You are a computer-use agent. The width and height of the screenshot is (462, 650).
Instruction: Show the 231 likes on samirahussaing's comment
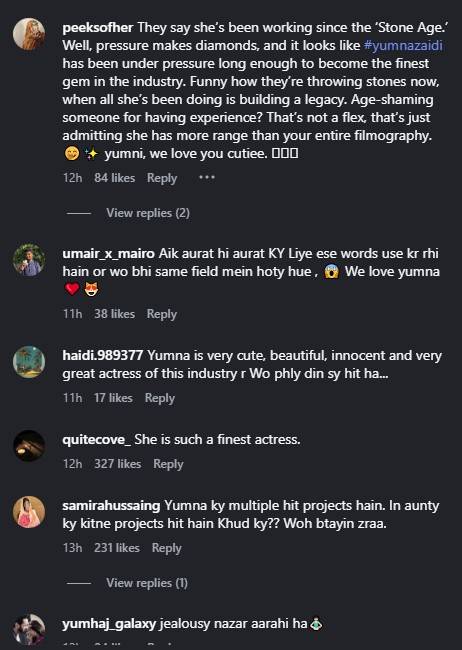pyautogui.click(x=117, y=548)
